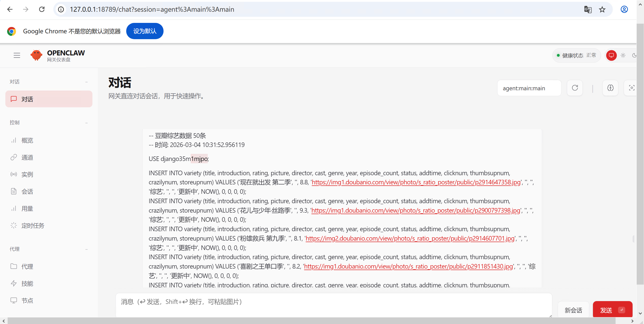Select the system theme monitor icon
This screenshot has width=644, height=324.
pyautogui.click(x=611, y=55)
